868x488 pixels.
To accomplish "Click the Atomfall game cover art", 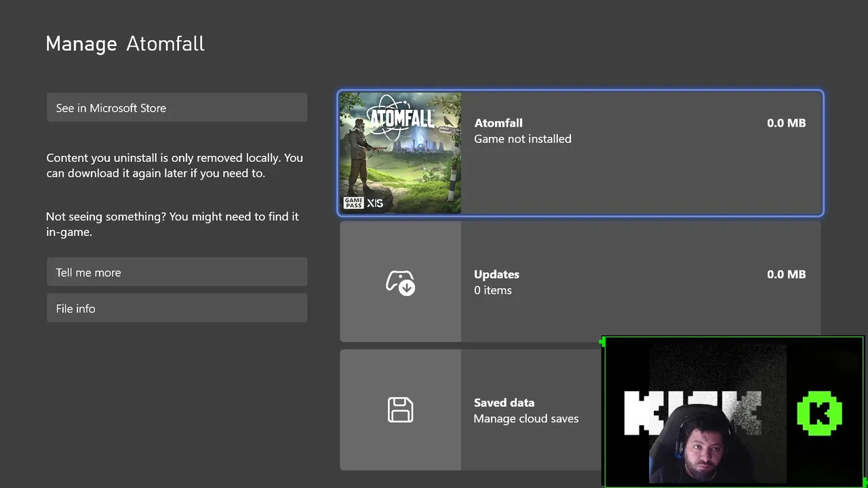I will pyautogui.click(x=400, y=153).
